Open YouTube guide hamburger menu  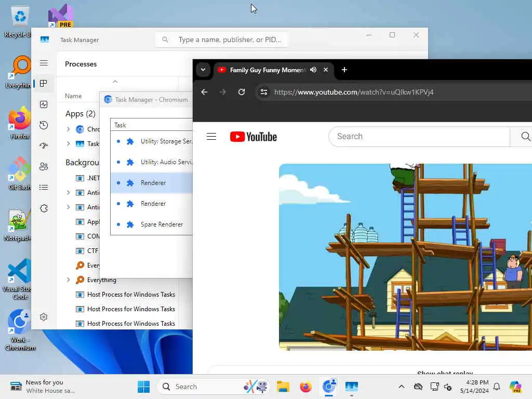tap(211, 137)
